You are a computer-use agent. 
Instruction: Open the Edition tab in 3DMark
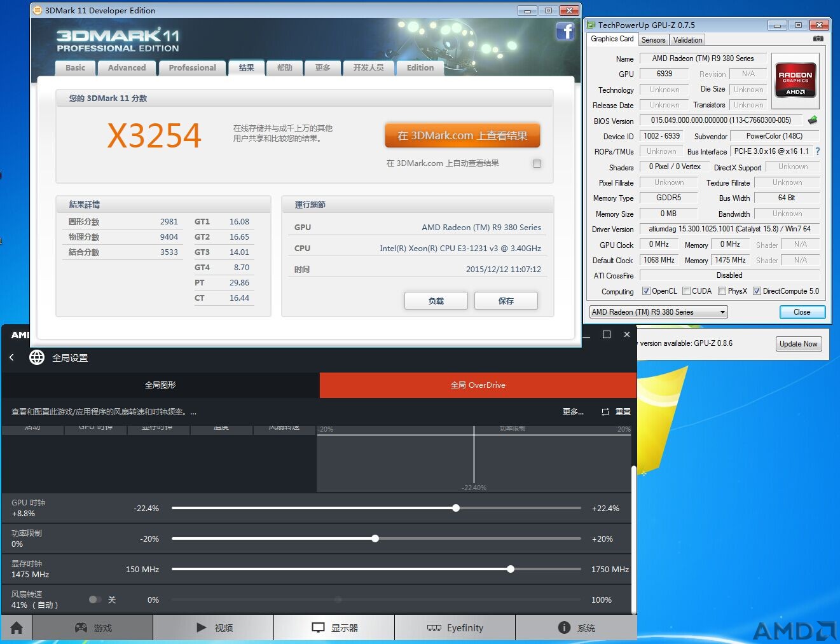(420, 68)
